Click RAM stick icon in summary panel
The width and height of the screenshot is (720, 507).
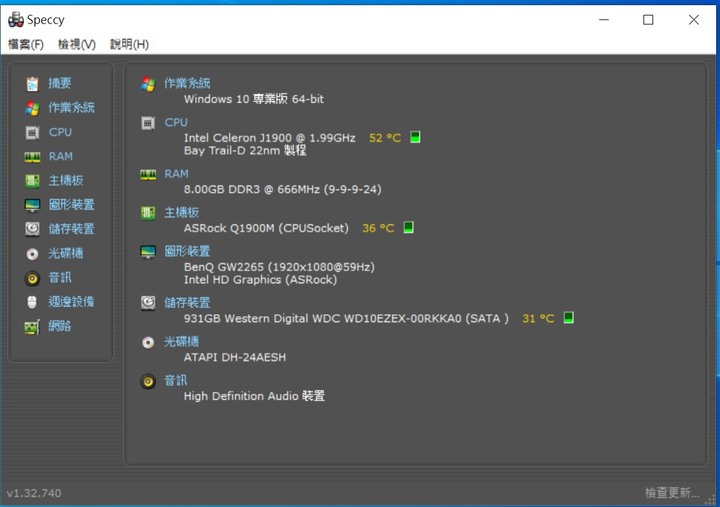[x=148, y=175]
